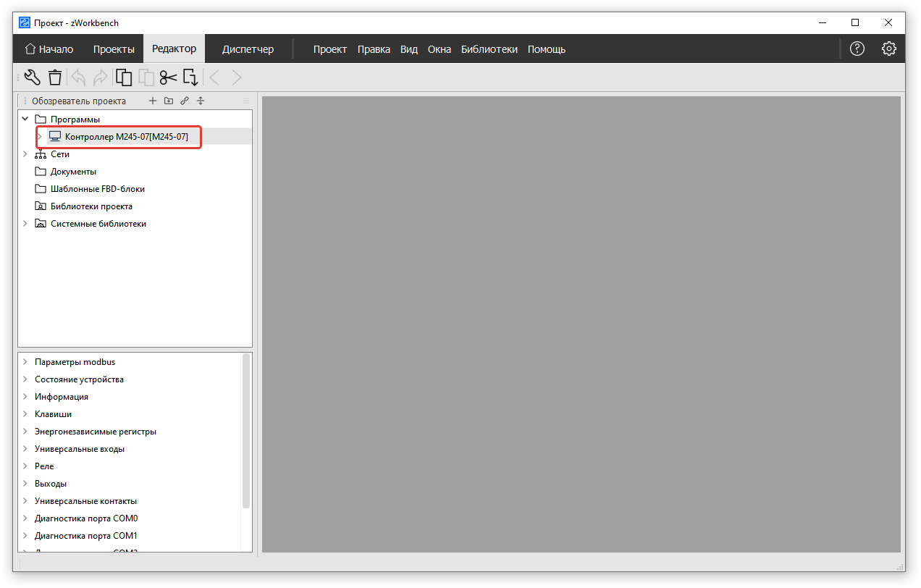Click the copy icon in toolbar
The image size is (921, 588).
click(x=124, y=77)
